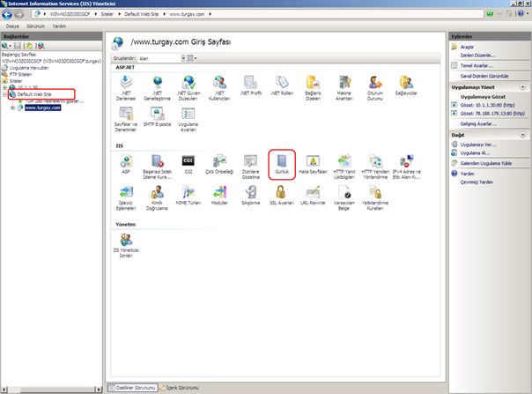Click Siteler in the address breadcrumb
The width and height of the screenshot is (532, 394).
107,14
